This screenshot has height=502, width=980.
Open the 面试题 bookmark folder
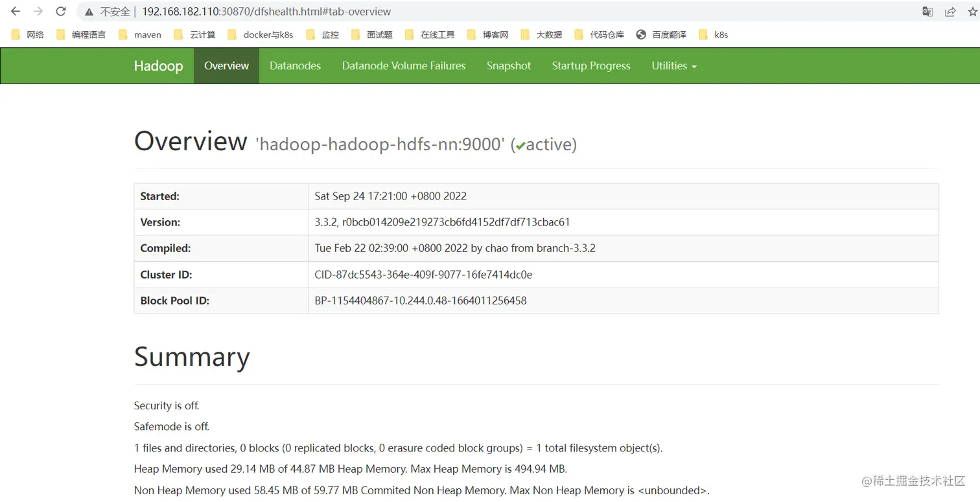[x=372, y=35]
